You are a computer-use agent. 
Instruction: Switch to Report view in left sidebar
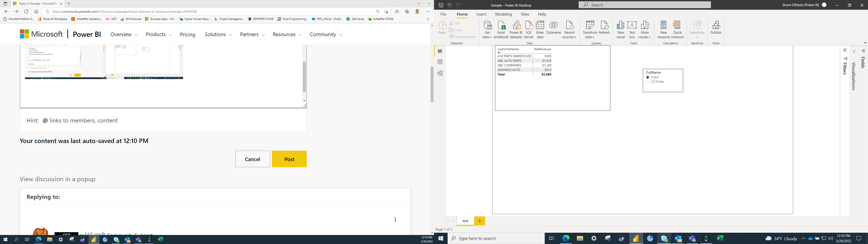click(440, 51)
